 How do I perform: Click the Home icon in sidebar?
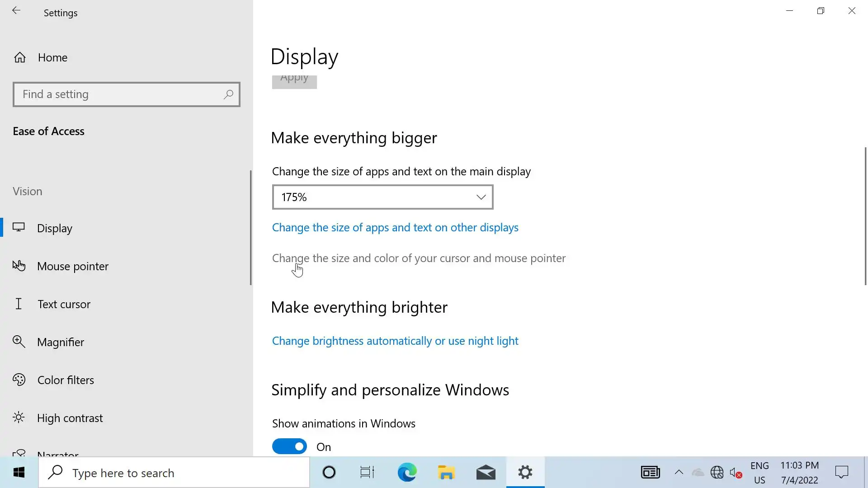click(20, 57)
